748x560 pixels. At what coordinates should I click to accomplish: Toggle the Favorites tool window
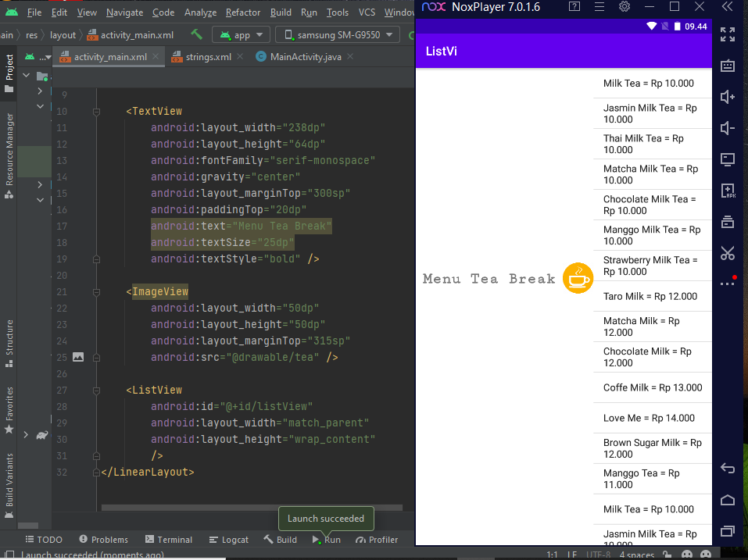9,410
